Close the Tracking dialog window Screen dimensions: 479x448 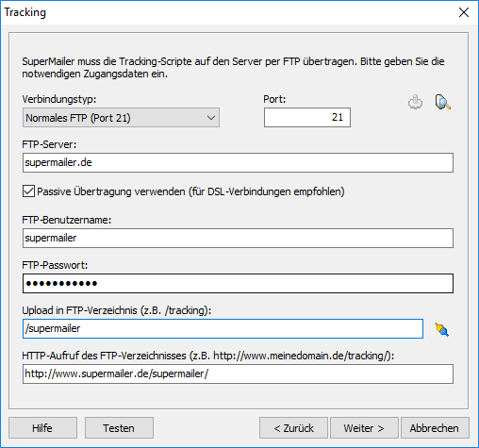tap(464, 12)
